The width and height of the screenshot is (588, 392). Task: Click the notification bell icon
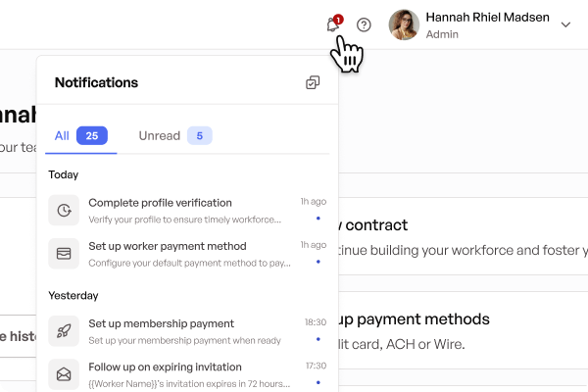point(333,24)
